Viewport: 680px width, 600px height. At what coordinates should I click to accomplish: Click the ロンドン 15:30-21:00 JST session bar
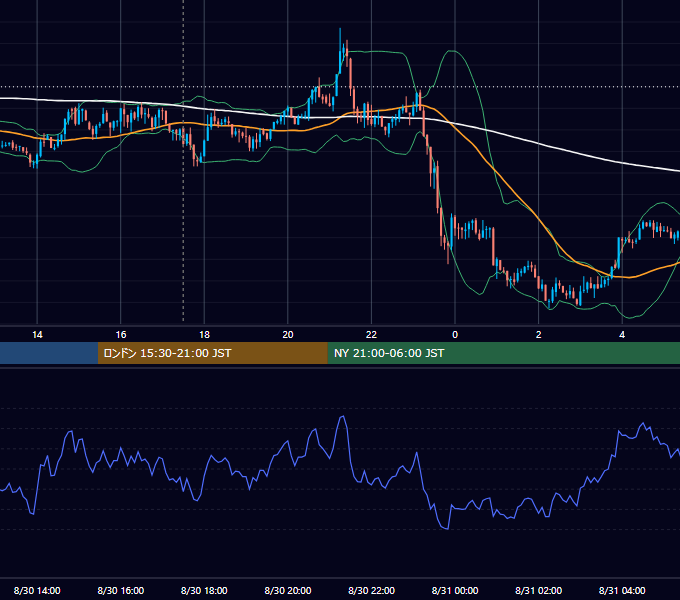212,353
